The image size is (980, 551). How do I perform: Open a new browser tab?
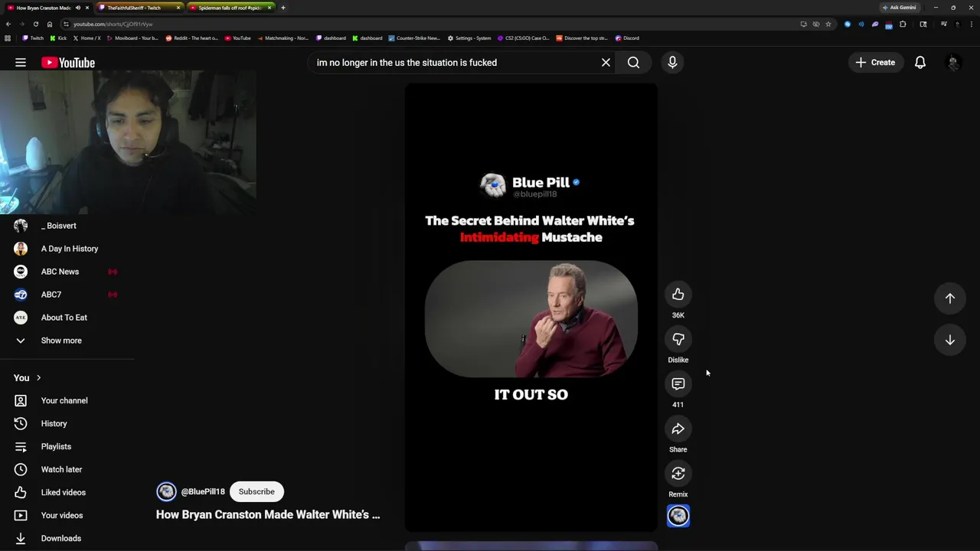pyautogui.click(x=283, y=8)
